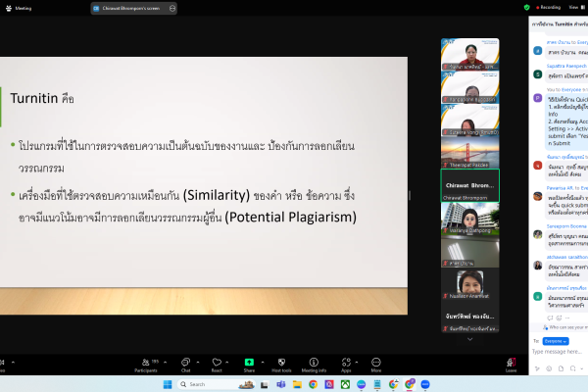
Task: Click the Recording indicator
Action: point(548,7)
